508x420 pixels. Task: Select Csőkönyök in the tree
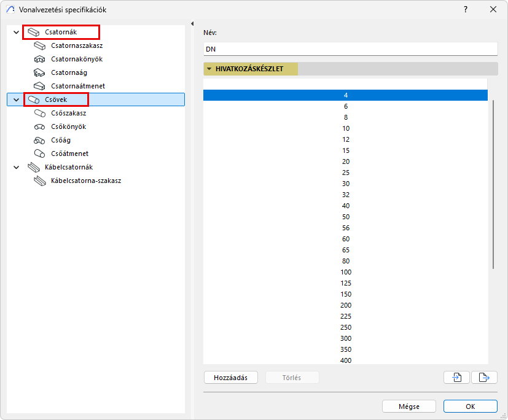(x=68, y=126)
